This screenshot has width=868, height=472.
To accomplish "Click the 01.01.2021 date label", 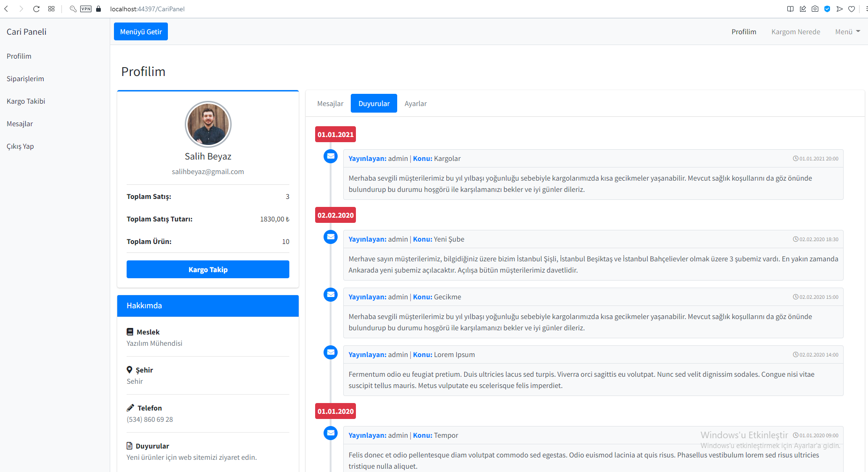I will (x=335, y=134).
